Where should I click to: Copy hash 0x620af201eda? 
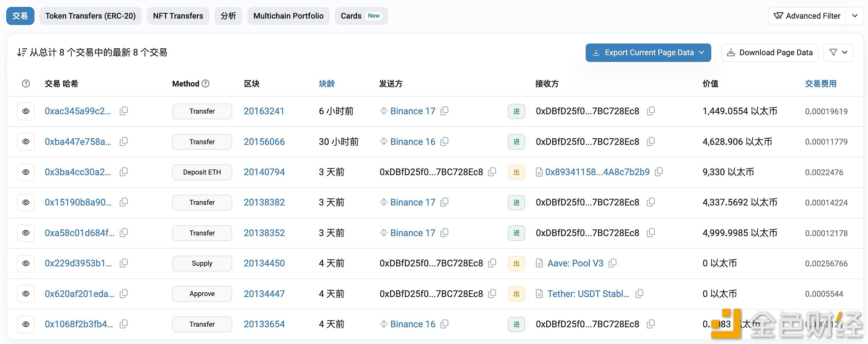(x=124, y=294)
